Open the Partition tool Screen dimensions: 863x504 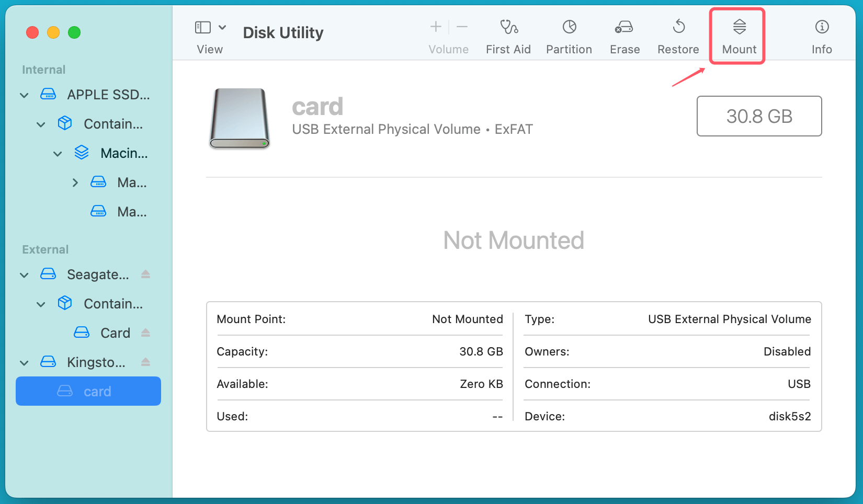pos(569,36)
